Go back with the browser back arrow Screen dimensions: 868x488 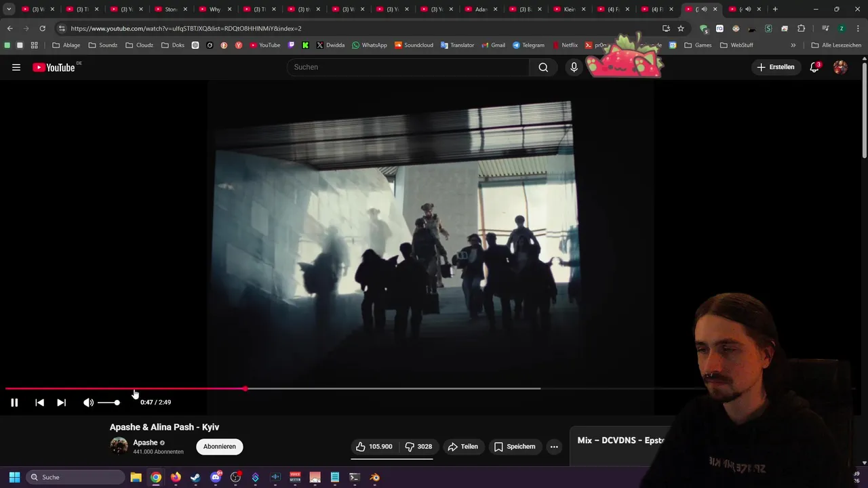tap(9, 28)
